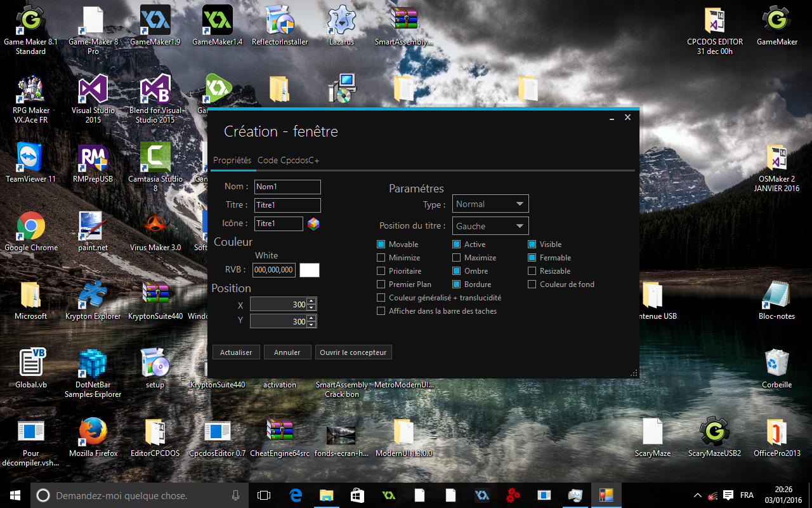Enable Couleur généralisé + translucidité checkbox
Image resolution: width=812 pixels, height=508 pixels.
(381, 298)
